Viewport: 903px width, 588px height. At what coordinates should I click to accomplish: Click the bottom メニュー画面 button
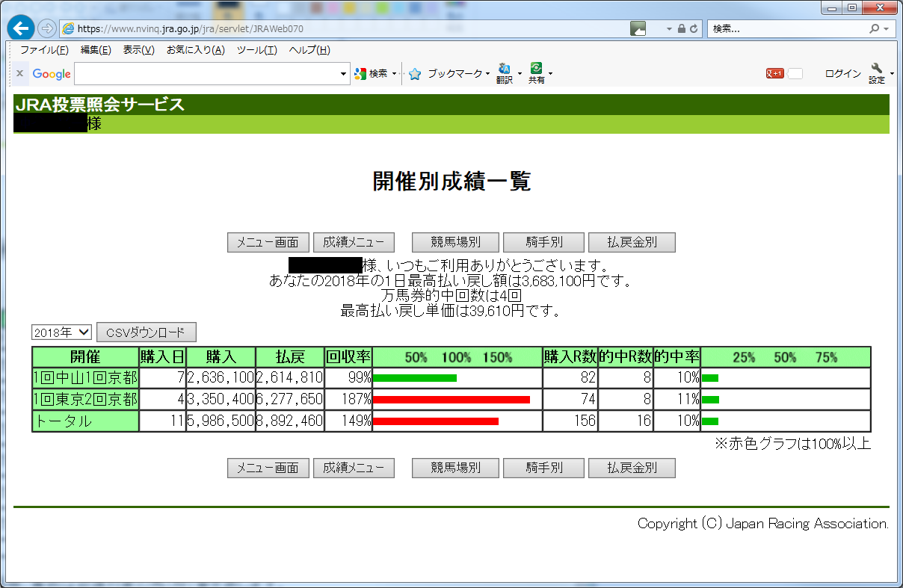click(268, 468)
